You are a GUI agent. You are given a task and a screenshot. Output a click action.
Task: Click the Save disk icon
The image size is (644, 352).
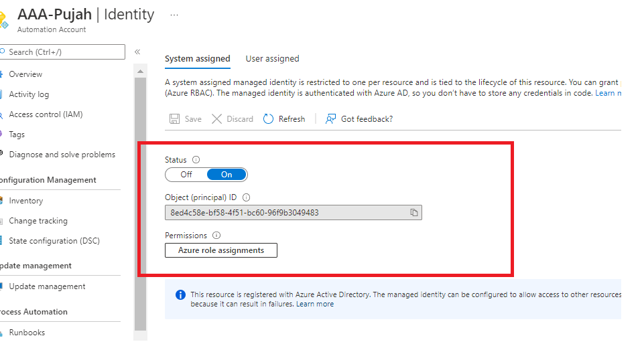click(x=174, y=119)
